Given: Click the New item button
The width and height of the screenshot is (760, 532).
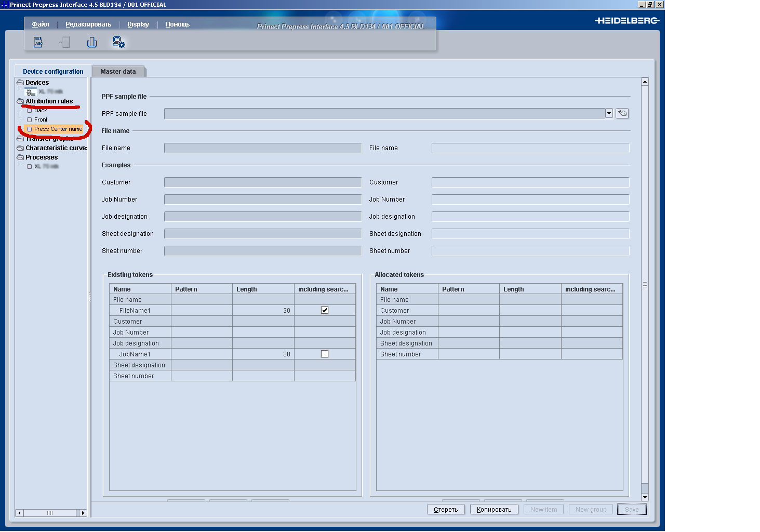Looking at the screenshot, I should click(x=543, y=510).
